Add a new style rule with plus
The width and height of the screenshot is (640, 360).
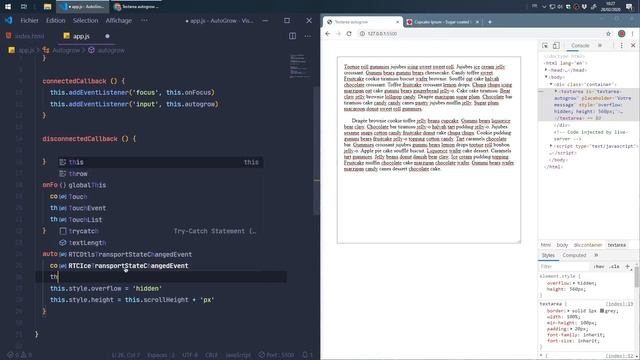click(627, 267)
